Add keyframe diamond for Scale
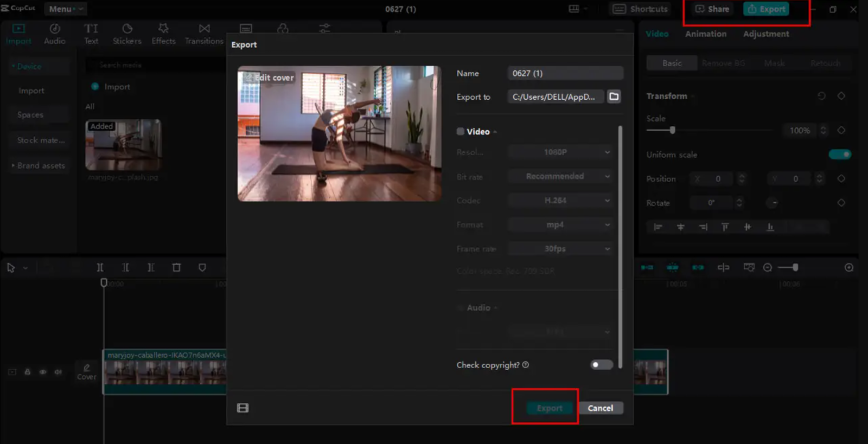This screenshot has height=444, width=868. 841,130
